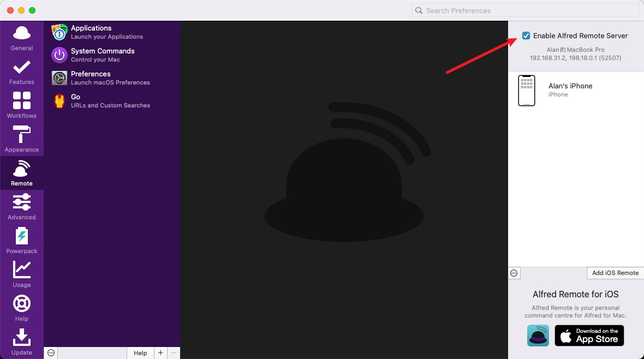Image resolution: width=644 pixels, height=359 pixels.
Task: Click the Alfred Remote app icon
Action: click(x=538, y=336)
